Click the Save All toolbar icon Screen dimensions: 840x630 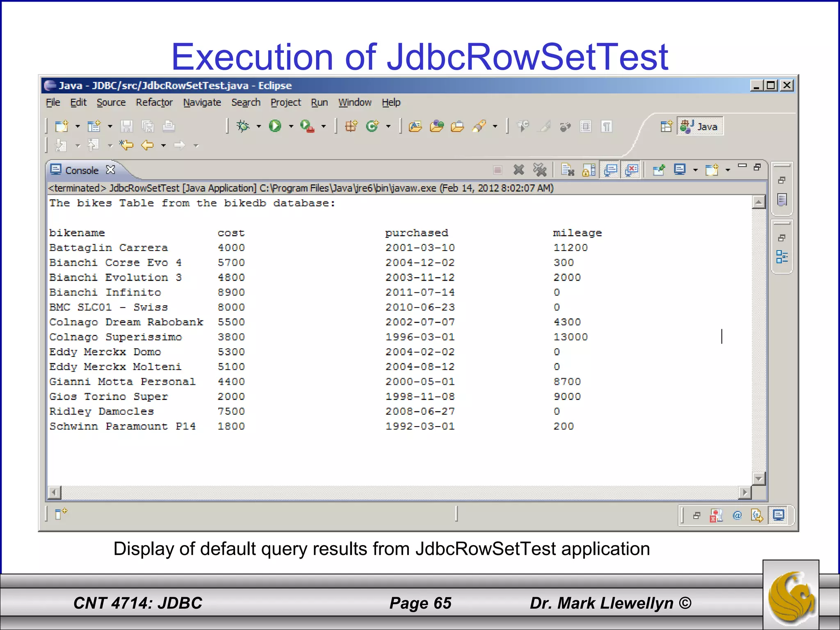pos(148,126)
